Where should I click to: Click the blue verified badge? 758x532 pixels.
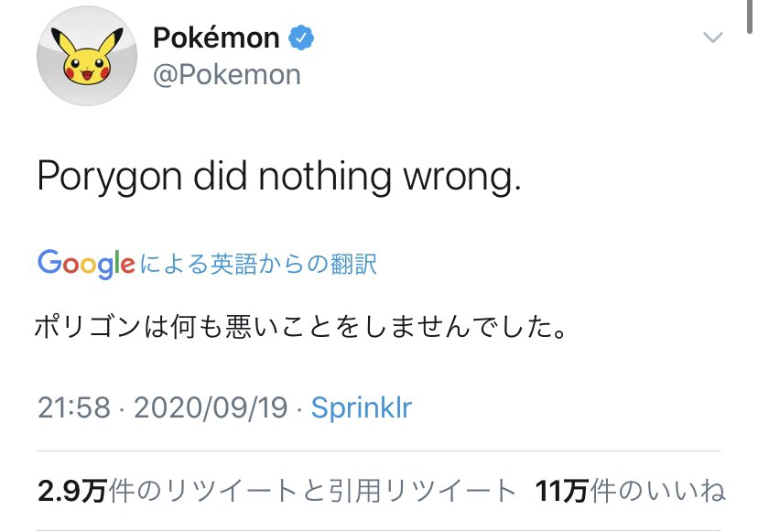[302, 38]
